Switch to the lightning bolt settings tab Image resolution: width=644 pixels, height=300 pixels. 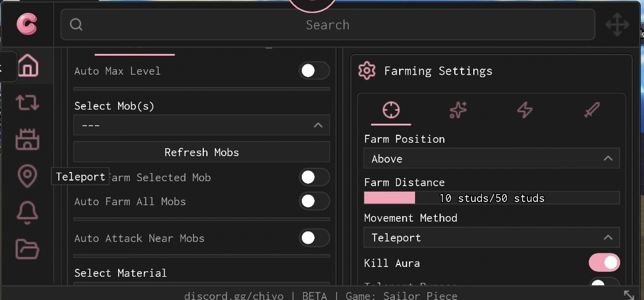(525, 110)
